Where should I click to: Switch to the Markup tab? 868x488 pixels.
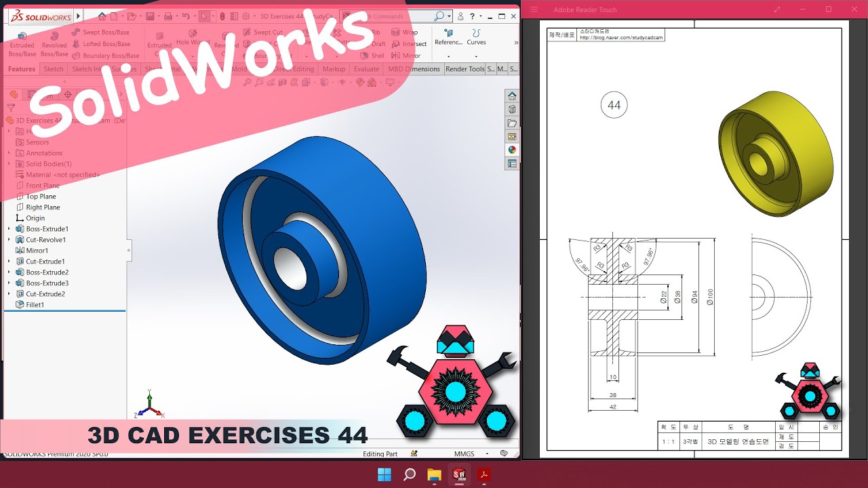pyautogui.click(x=334, y=69)
